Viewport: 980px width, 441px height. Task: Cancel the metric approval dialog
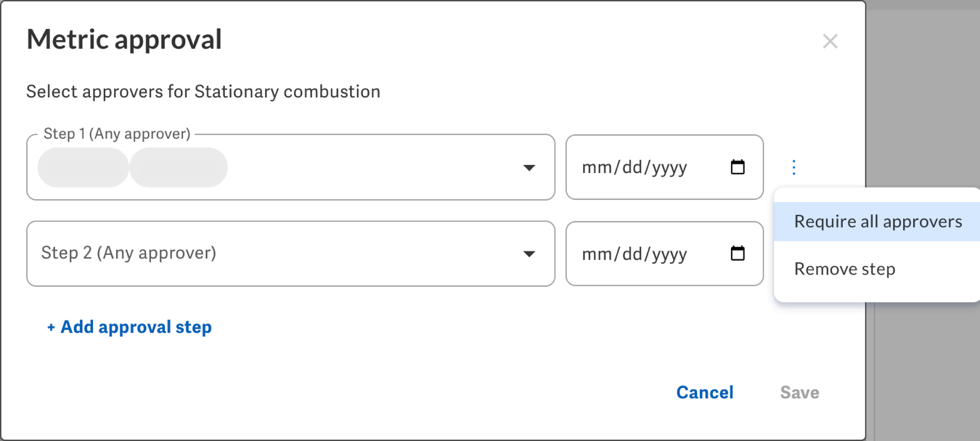(x=705, y=392)
